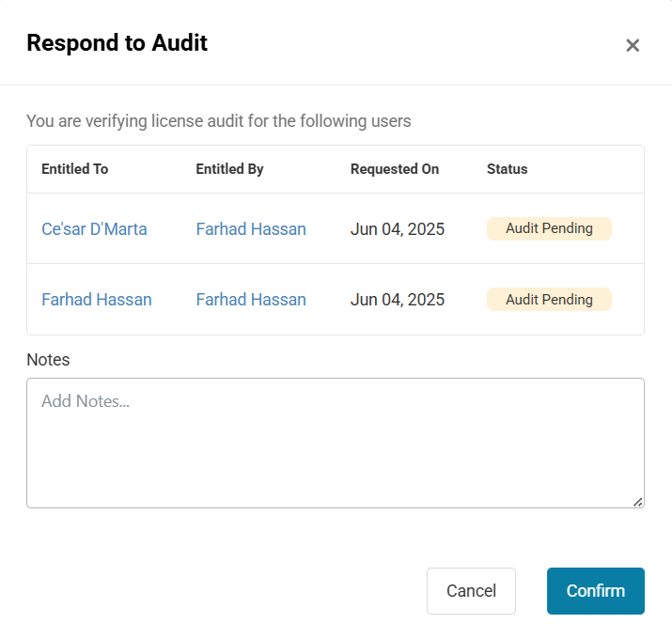Select the Entitled By column header

[229, 169]
